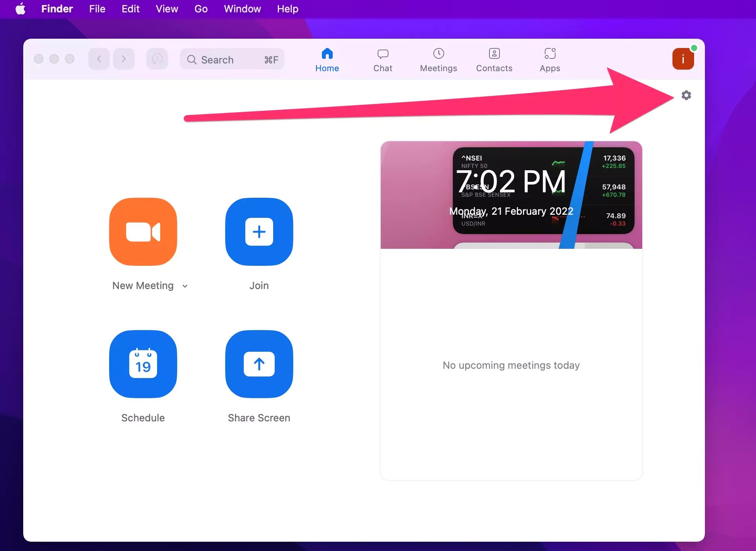Click the search magnifier icon

point(192,59)
